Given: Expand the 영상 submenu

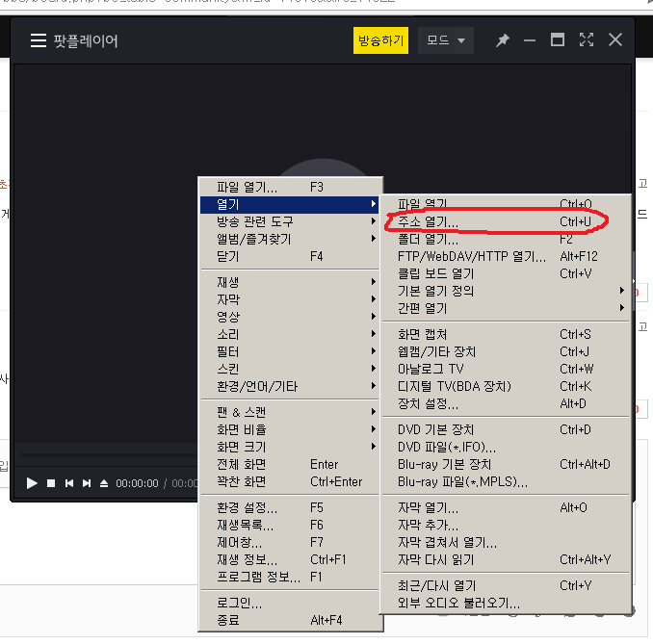Looking at the screenshot, I should 290,318.
